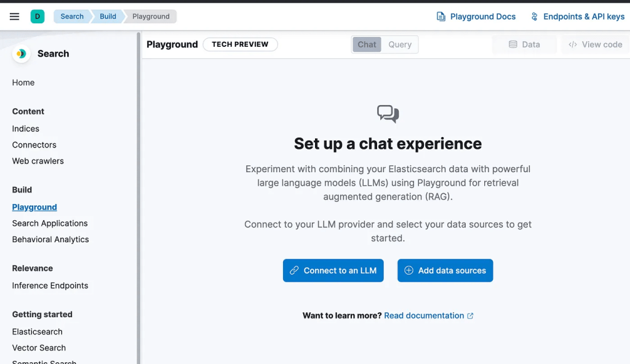Click the Search breadcrumb
The width and height of the screenshot is (630, 364).
point(72,17)
